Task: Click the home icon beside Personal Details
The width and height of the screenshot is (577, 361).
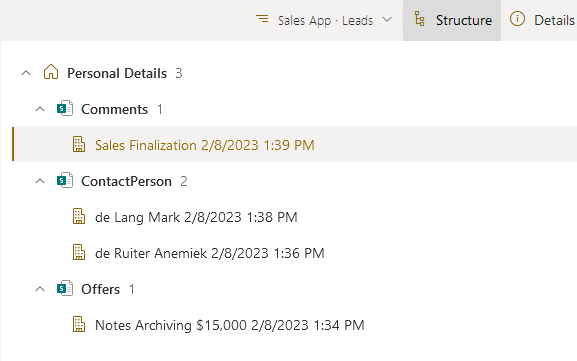Action: (51, 72)
